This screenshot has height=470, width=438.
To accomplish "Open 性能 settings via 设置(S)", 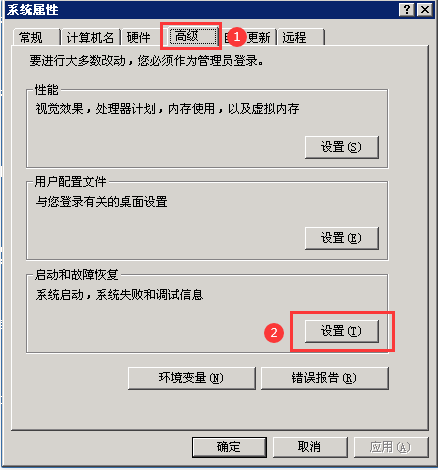I will pyautogui.click(x=342, y=147).
